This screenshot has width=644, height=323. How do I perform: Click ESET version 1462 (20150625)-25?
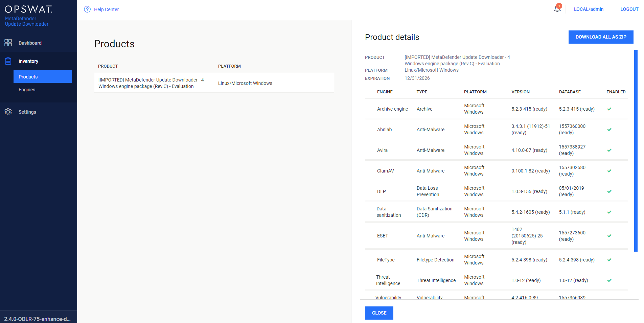pyautogui.click(x=527, y=236)
